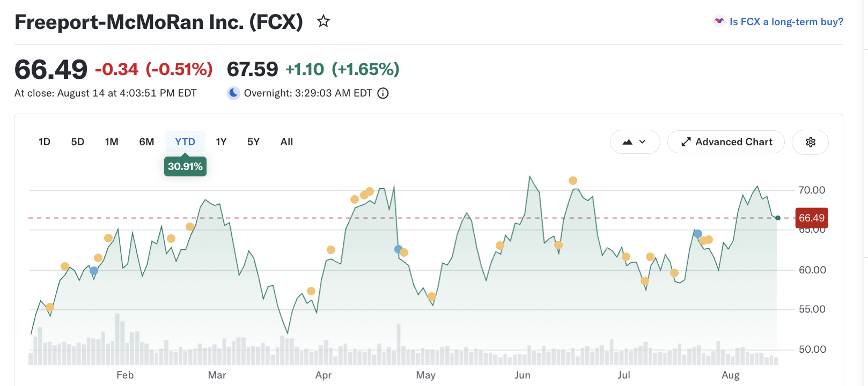Add FCX to watchlist with star icon
The image size is (868, 386).
pyautogui.click(x=323, y=21)
